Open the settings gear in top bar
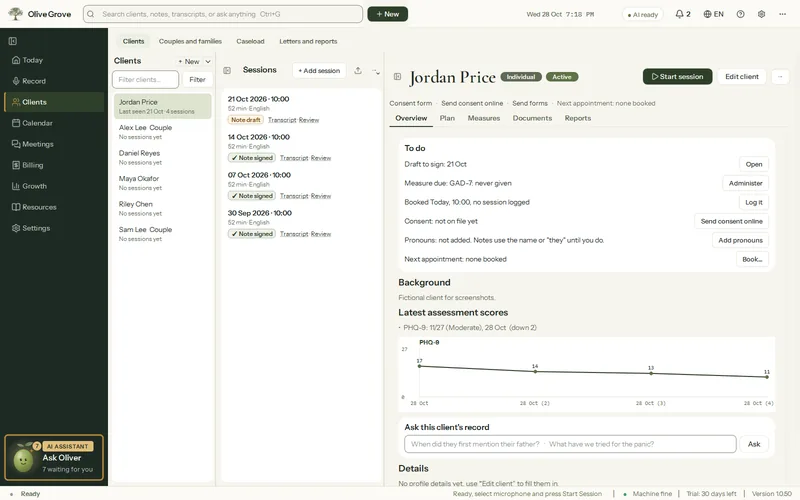This screenshot has height=500, width=800. tap(761, 14)
